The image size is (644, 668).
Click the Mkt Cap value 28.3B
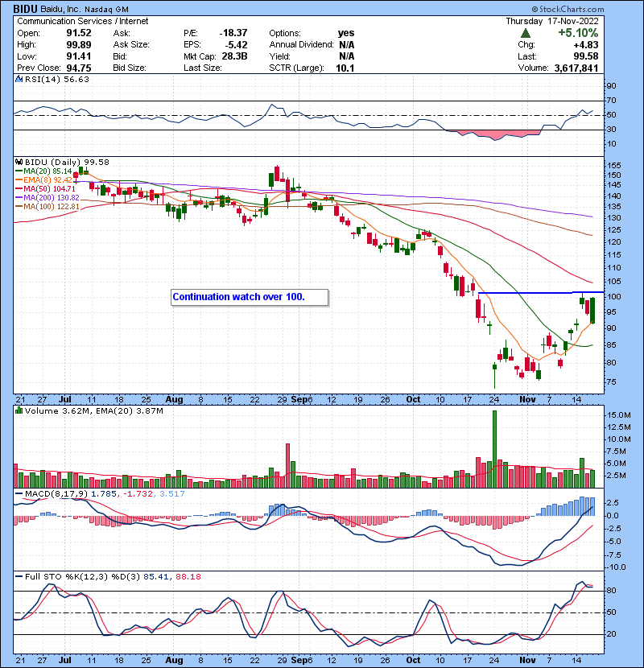tap(234, 56)
